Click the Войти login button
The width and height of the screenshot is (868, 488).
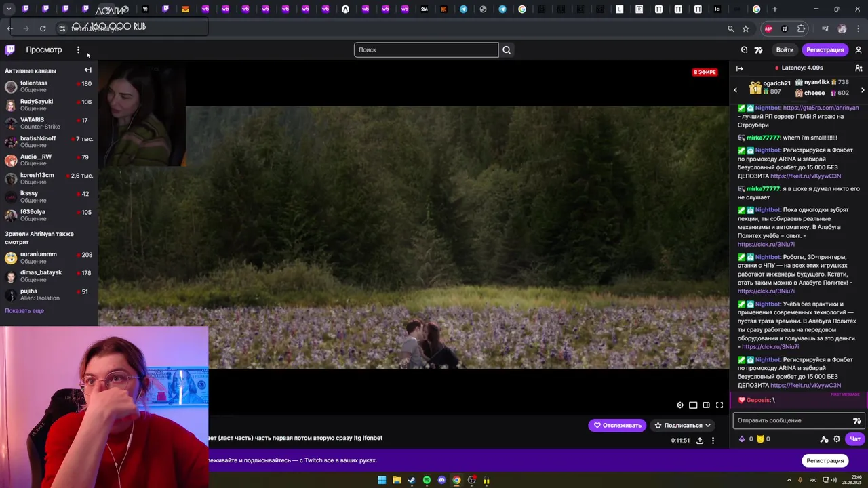[785, 49]
